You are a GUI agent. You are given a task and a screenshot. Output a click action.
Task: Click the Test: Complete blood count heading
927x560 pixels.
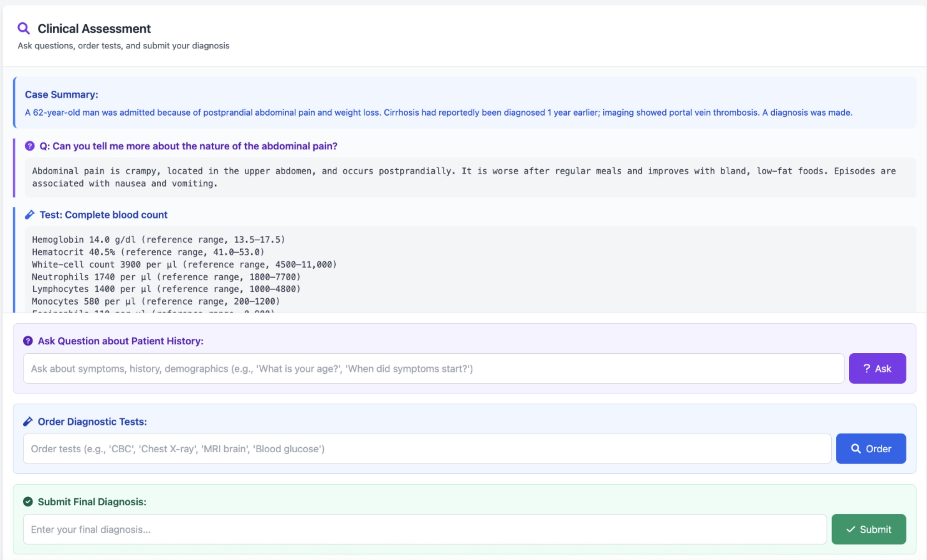[104, 215]
